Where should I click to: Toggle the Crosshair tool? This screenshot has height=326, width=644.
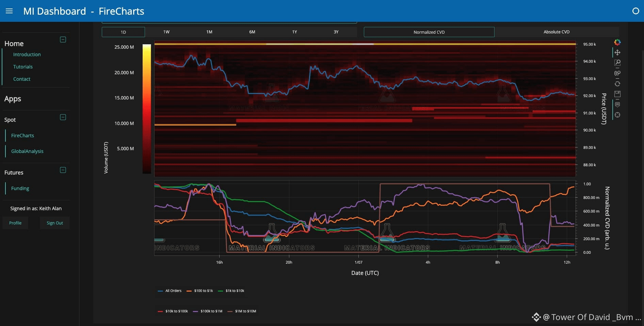click(617, 115)
